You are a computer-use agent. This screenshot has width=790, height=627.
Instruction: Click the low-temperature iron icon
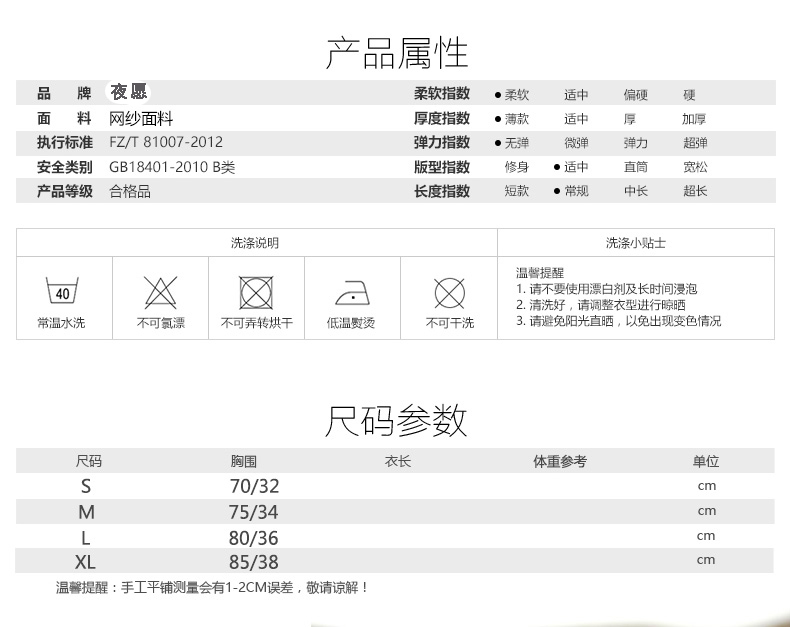351,294
